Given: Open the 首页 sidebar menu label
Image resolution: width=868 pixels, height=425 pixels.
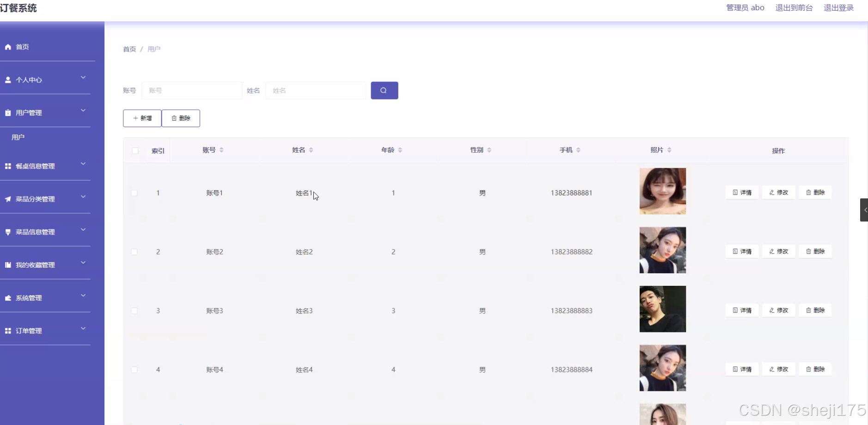Looking at the screenshot, I should click(x=22, y=47).
